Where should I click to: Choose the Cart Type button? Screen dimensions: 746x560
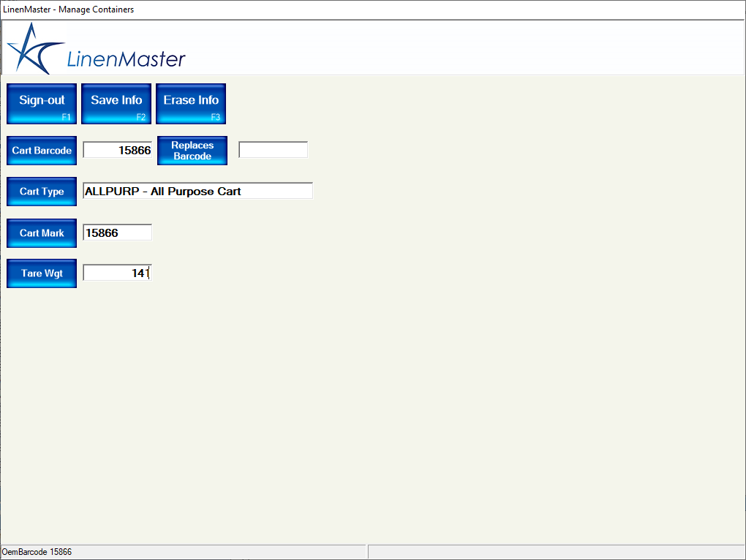click(42, 192)
